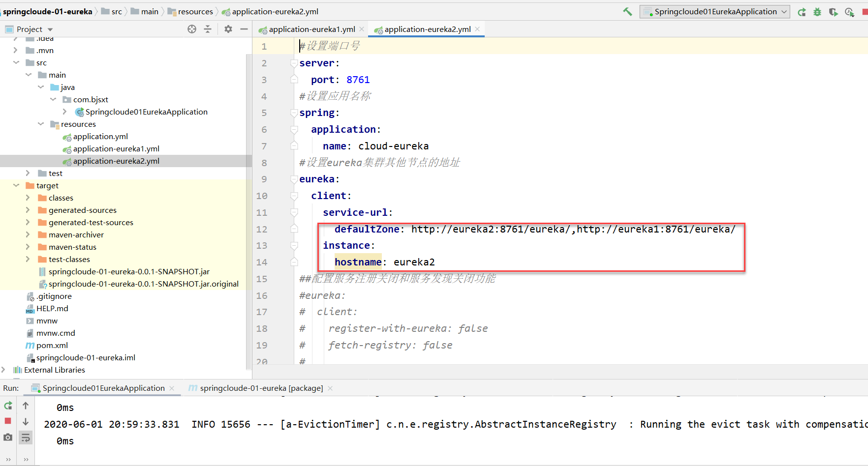The height and width of the screenshot is (466, 868).
Task: Hide the Project tool window
Action: (x=244, y=29)
